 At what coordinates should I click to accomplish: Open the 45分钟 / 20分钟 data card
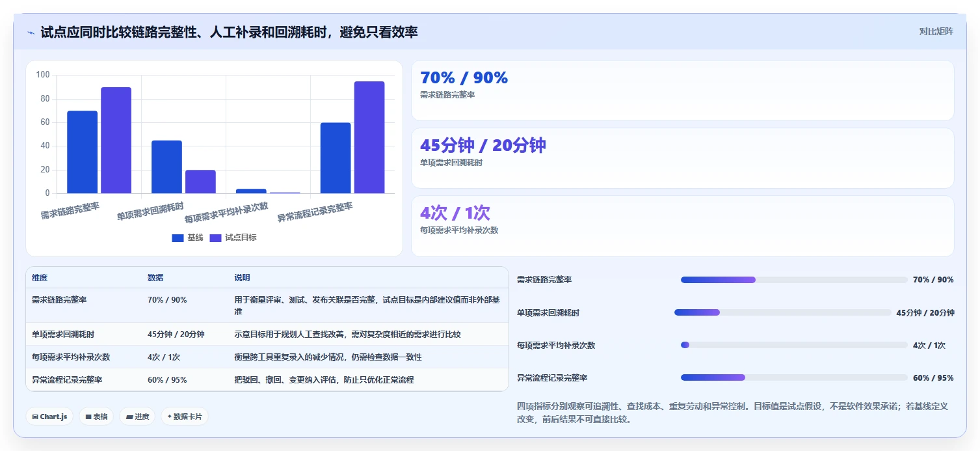tap(683, 158)
